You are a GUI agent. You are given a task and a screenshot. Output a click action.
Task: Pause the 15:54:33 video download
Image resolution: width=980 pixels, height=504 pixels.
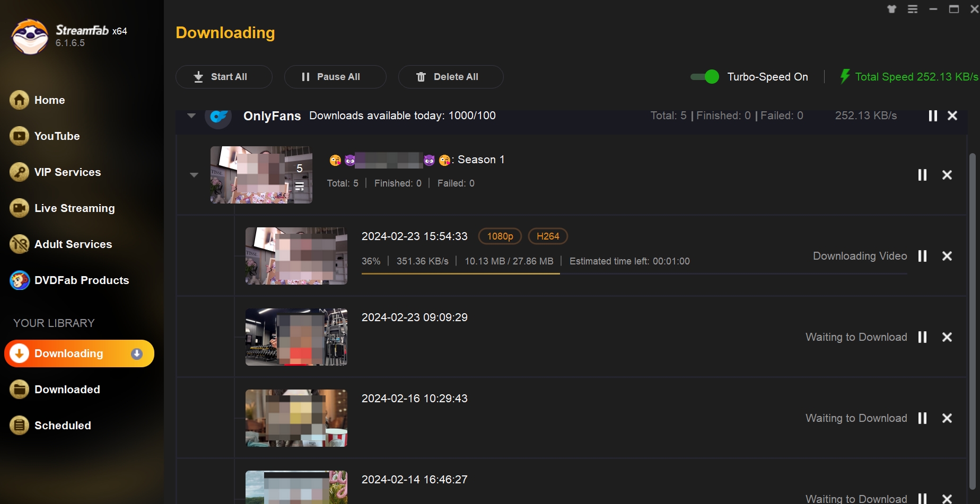click(922, 256)
